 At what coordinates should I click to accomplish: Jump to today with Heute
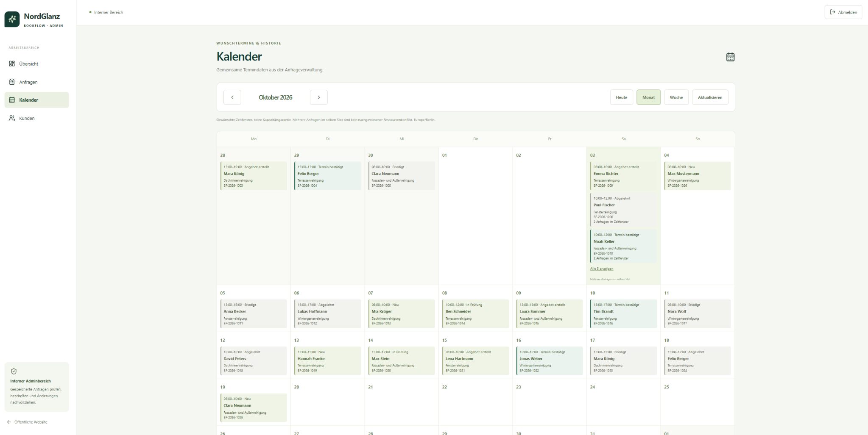[622, 97]
